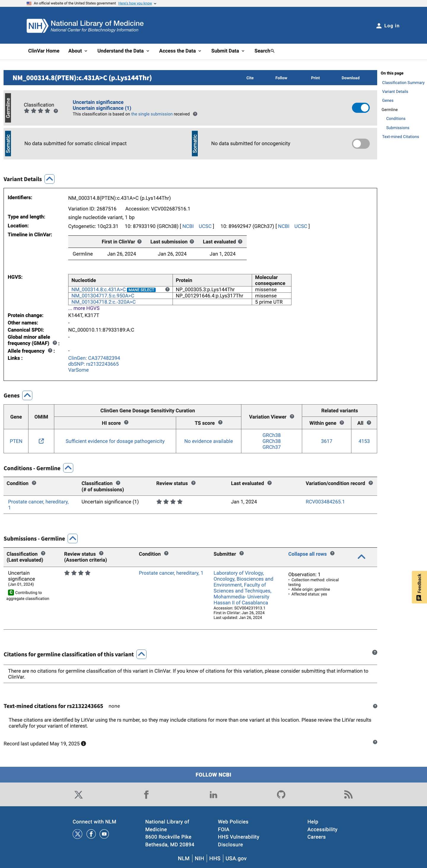Click help icon next to Classification stars

tap(56, 111)
